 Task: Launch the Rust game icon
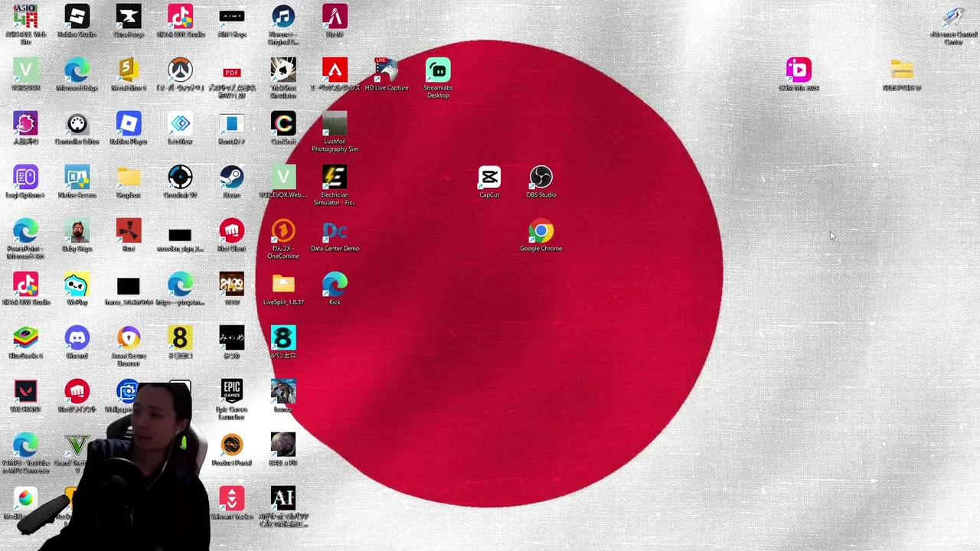(129, 231)
